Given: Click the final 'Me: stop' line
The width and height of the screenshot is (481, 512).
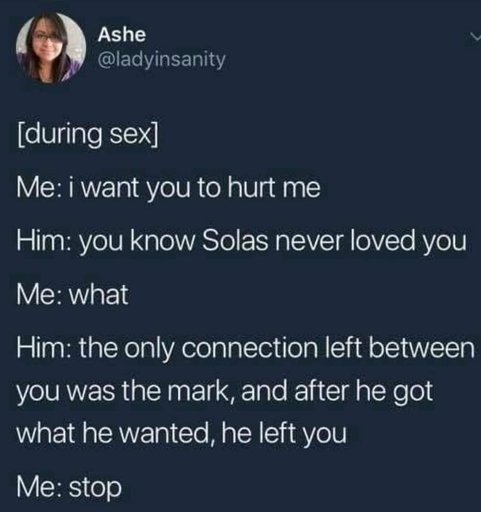Looking at the screenshot, I should pyautogui.click(x=69, y=487).
